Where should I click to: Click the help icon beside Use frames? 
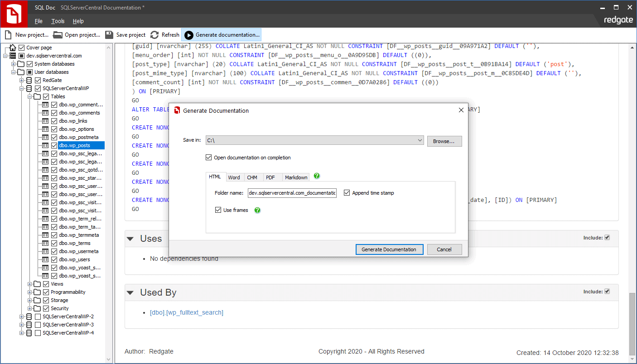257,210
